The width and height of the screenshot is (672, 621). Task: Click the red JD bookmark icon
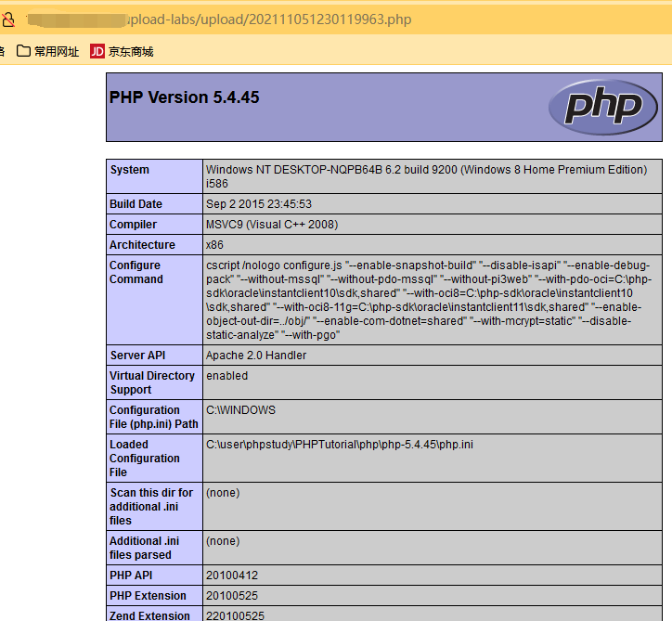click(x=97, y=51)
